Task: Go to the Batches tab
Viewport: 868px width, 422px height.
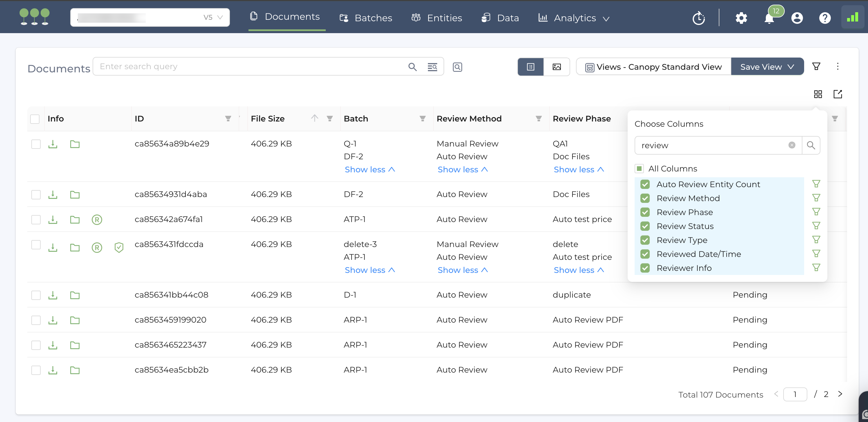Action: pyautogui.click(x=366, y=18)
